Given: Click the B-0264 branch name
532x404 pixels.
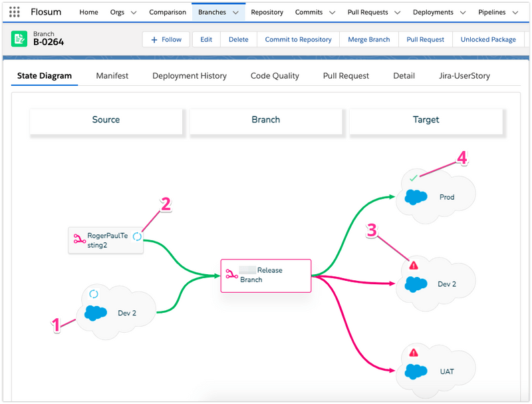Looking at the screenshot, I should [x=49, y=42].
